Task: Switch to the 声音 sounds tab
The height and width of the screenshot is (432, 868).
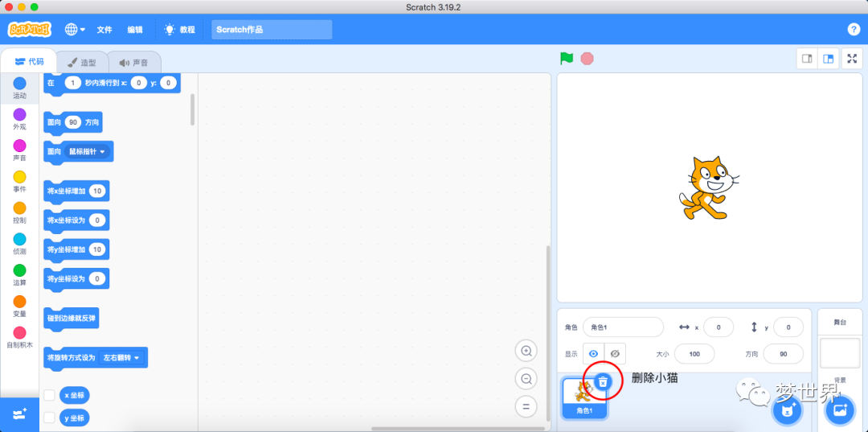Action: click(x=134, y=63)
